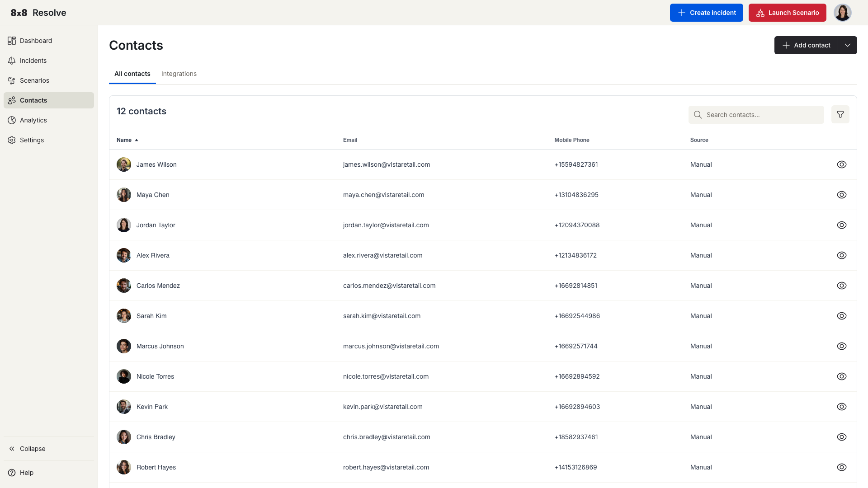Image resolution: width=868 pixels, height=488 pixels.
Task: Click the Launch Scenario button
Action: click(787, 13)
